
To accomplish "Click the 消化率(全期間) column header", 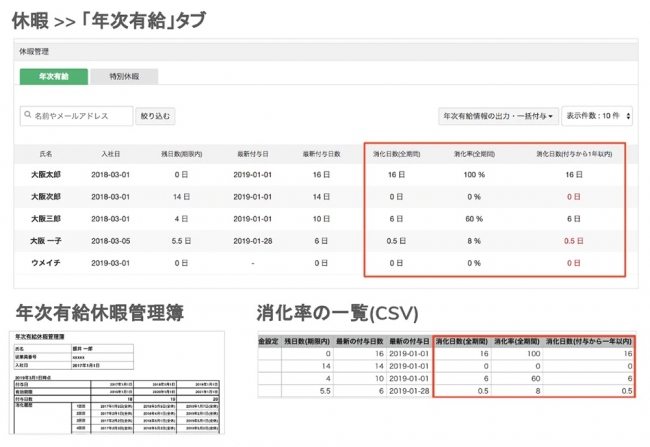I will coord(474,154).
